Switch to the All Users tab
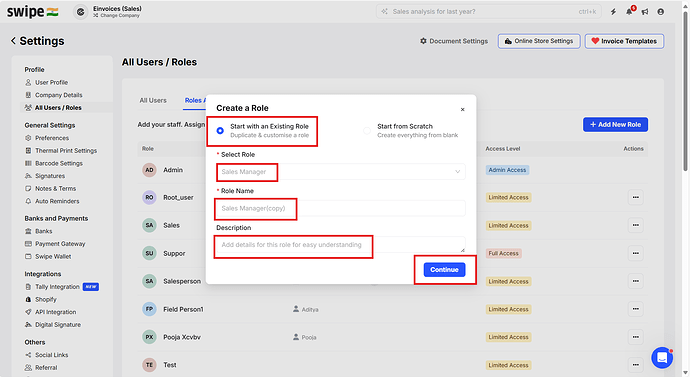Image resolution: width=690 pixels, height=377 pixels. [x=153, y=100]
